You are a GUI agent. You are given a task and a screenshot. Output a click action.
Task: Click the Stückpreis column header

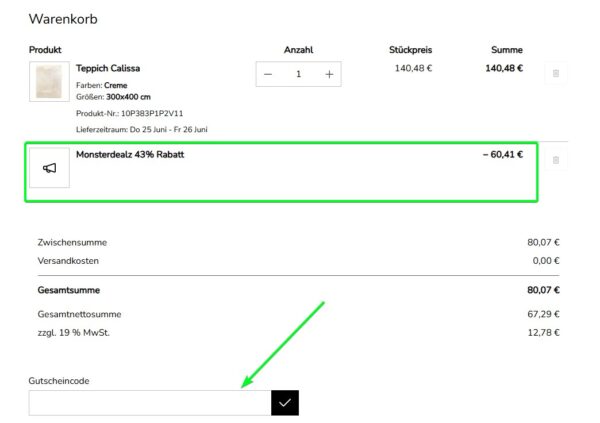[x=411, y=50]
